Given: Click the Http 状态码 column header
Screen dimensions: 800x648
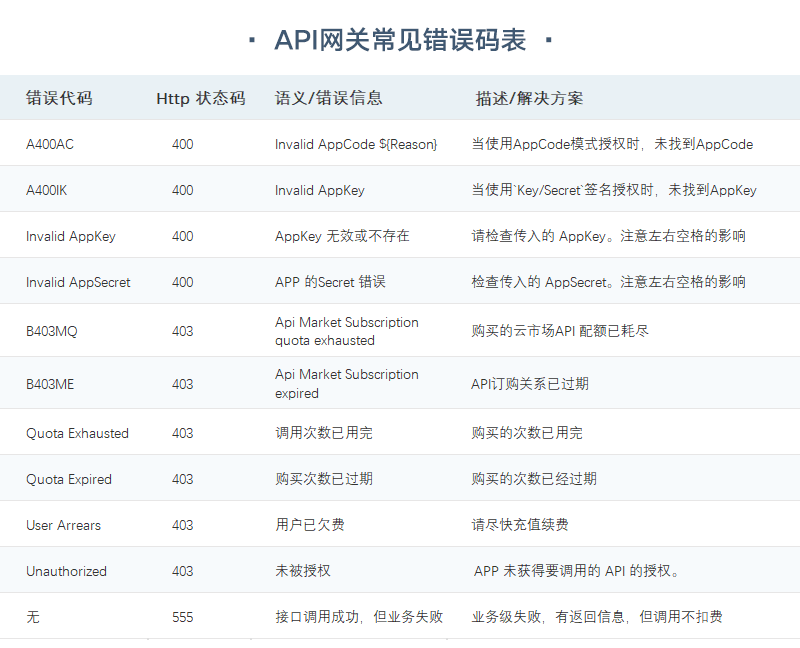Looking at the screenshot, I should (200, 98).
